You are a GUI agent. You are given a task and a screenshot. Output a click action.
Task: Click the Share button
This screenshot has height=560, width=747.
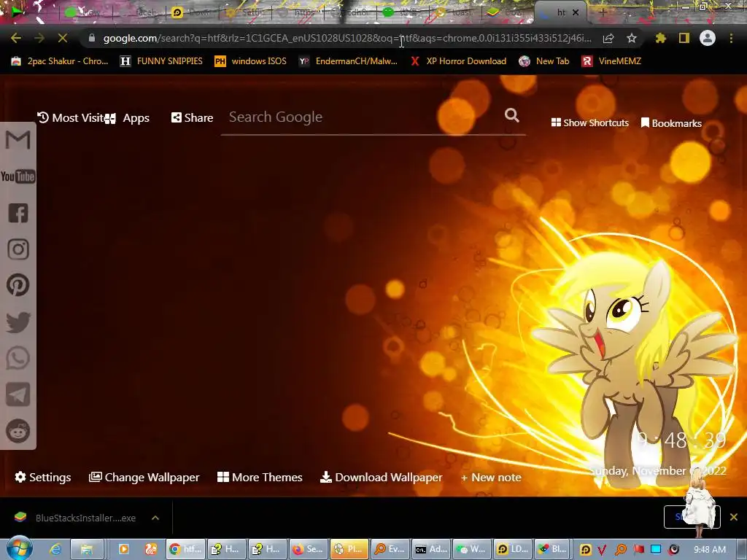point(193,117)
